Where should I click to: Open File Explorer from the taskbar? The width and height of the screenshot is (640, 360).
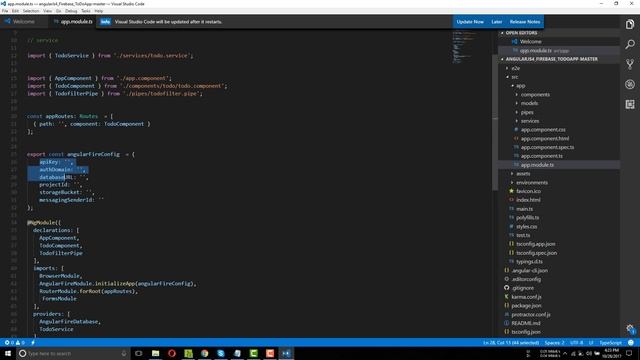[x=156, y=353]
